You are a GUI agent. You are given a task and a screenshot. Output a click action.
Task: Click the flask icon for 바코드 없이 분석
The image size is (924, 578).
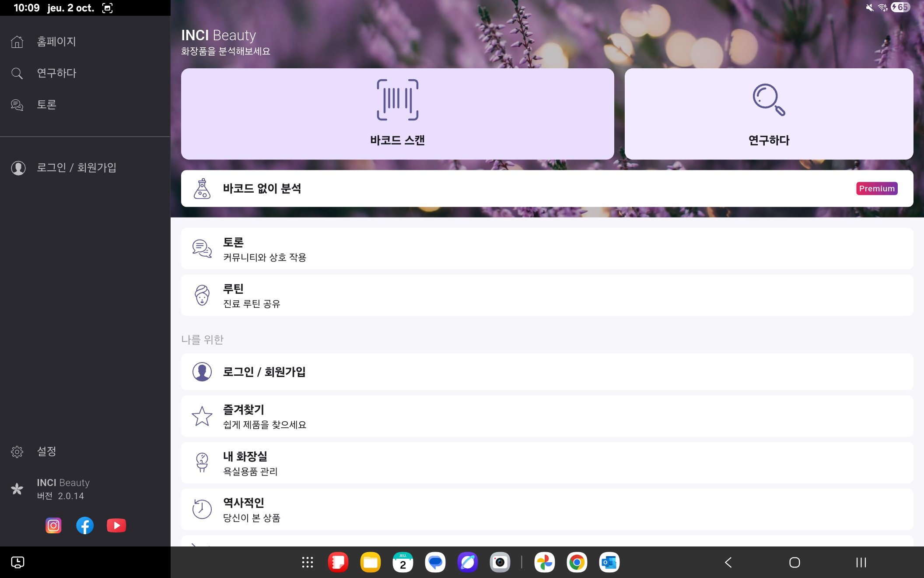point(202,189)
